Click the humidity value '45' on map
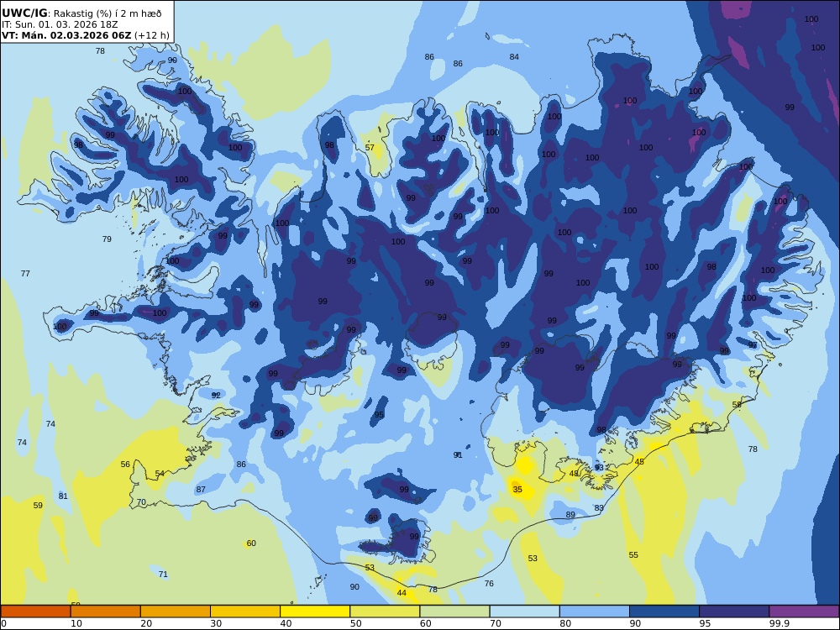 coord(639,462)
